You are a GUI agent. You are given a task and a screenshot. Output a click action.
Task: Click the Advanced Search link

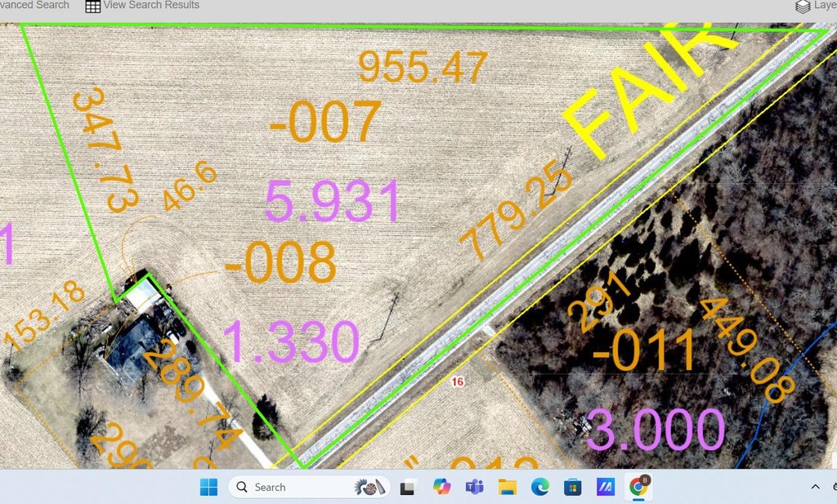(34, 6)
